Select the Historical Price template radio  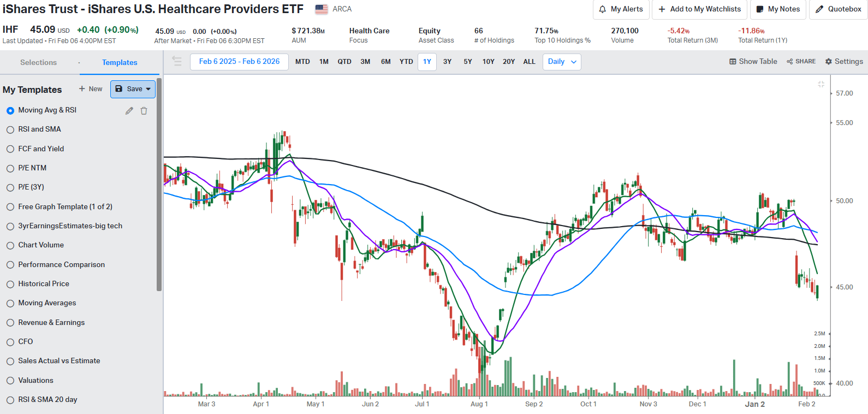10,284
